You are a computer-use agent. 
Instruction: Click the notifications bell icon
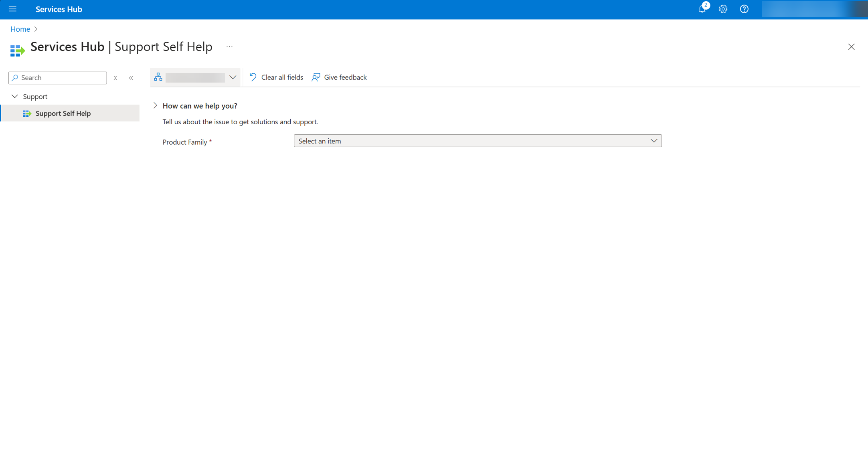pyautogui.click(x=702, y=9)
